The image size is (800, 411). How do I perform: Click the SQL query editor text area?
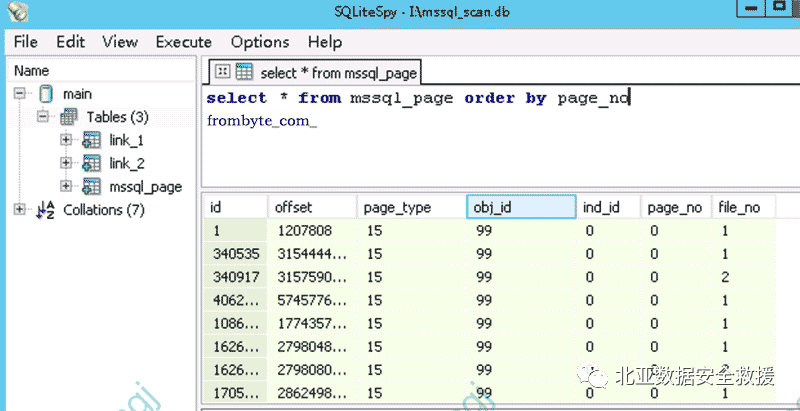tap(501, 137)
